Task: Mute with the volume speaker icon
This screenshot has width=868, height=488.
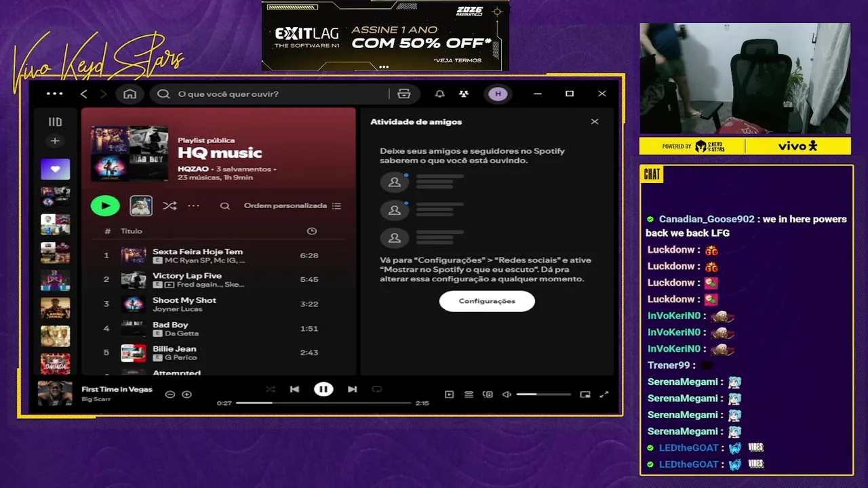Action: pyautogui.click(x=507, y=394)
